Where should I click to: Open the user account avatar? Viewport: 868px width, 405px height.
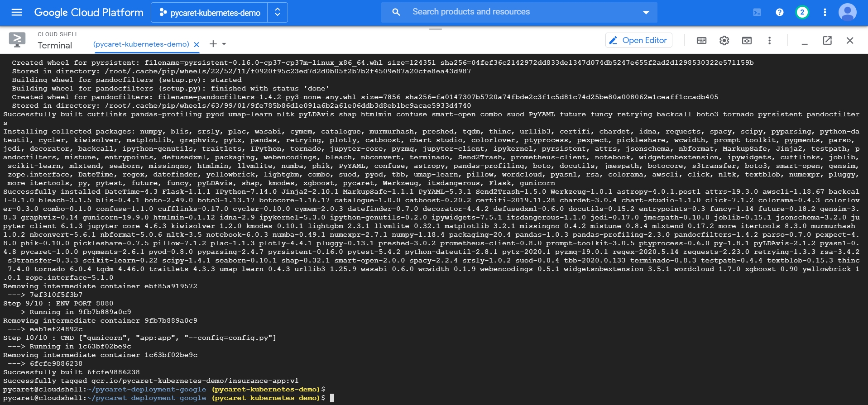click(847, 12)
